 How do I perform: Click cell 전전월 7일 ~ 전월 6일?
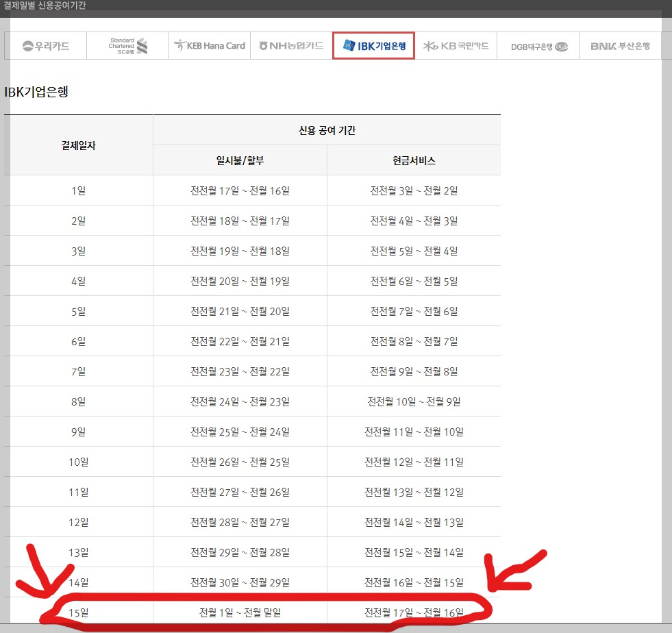tap(414, 311)
